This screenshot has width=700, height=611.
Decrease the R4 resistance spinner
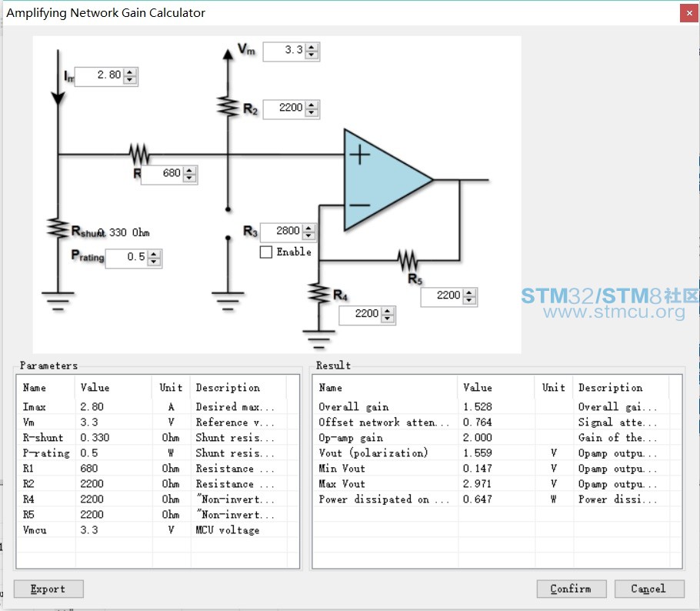point(388,319)
